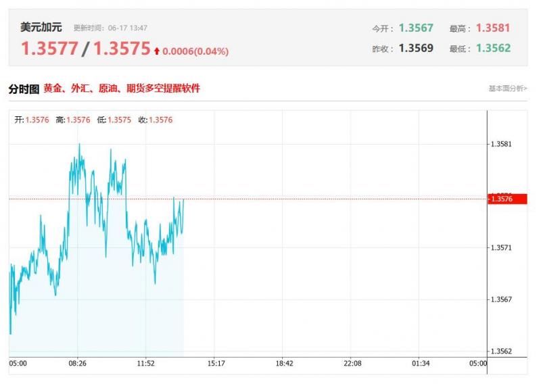Viewport: 541px width, 392px height.
Task: Click the 今开 opening price value 1.3567
Action: pos(416,28)
